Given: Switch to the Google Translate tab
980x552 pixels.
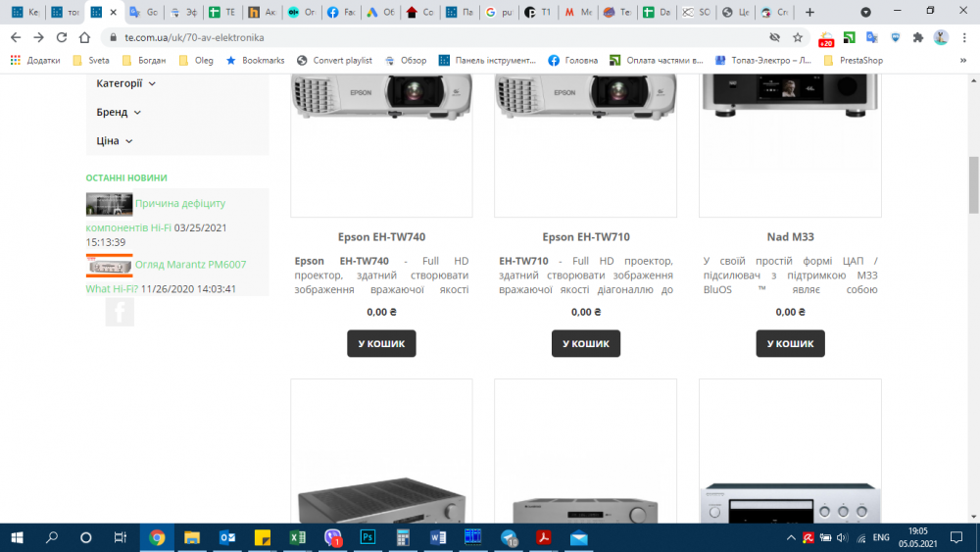Looking at the screenshot, I should coord(144,12).
